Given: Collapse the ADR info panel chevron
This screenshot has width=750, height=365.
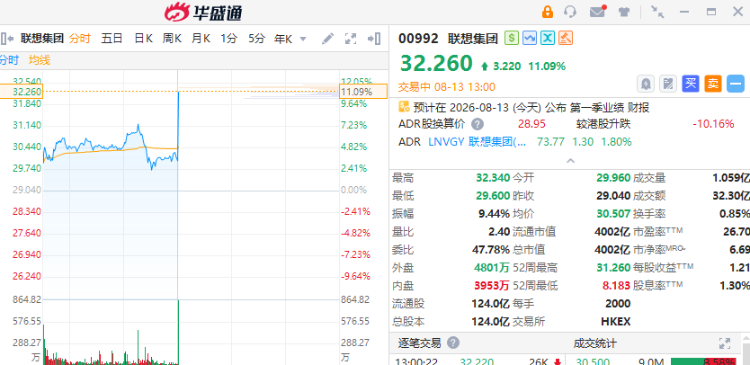Looking at the screenshot, I should pyautogui.click(x=570, y=161).
